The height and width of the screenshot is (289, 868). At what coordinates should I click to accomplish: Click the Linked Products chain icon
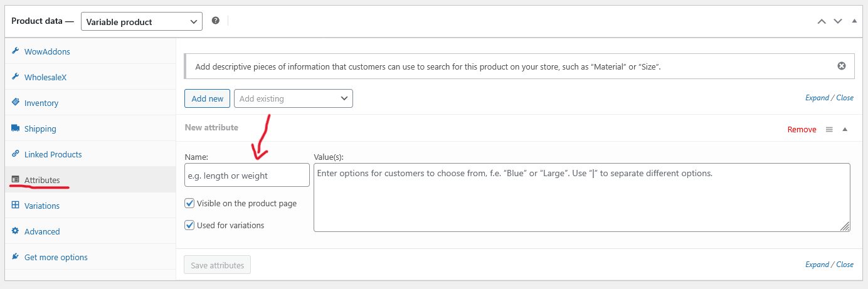pyautogui.click(x=15, y=154)
